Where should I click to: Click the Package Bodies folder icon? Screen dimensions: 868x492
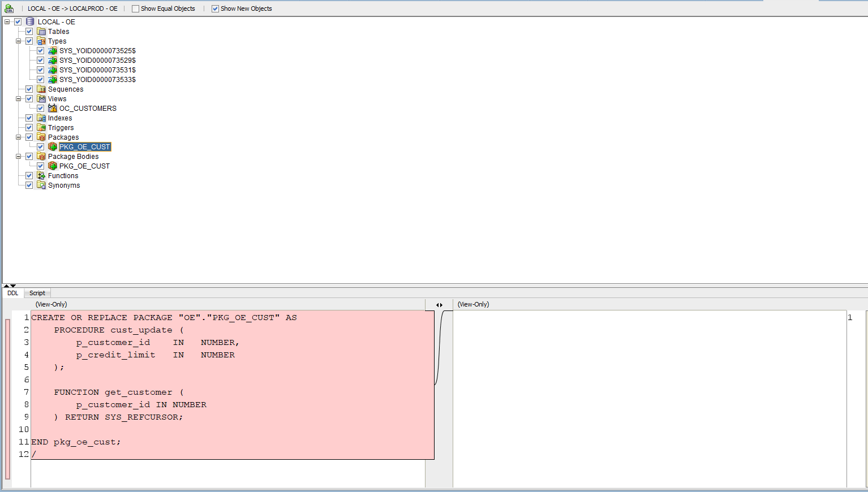pyautogui.click(x=41, y=156)
